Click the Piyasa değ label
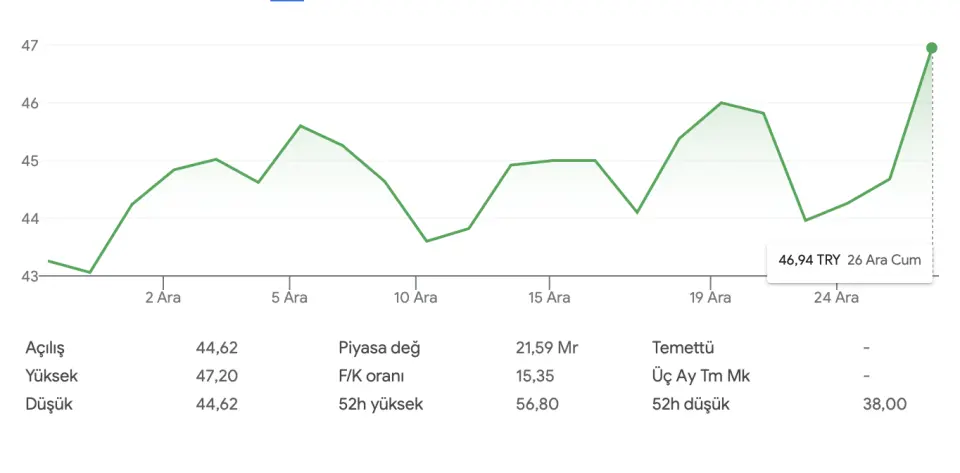 point(379,348)
